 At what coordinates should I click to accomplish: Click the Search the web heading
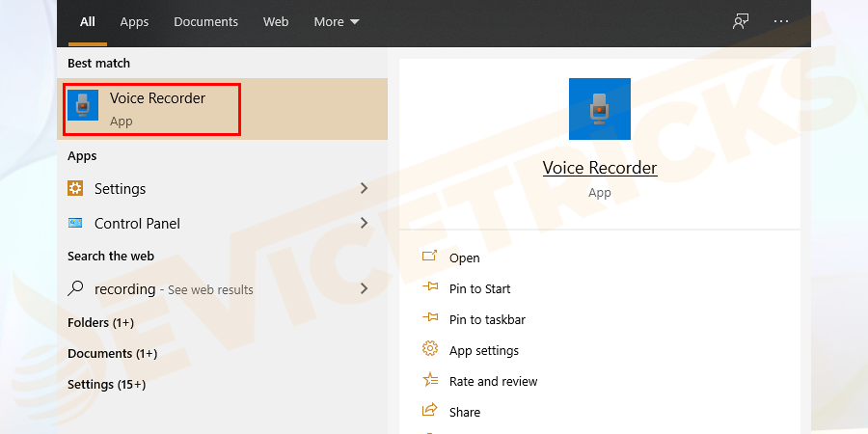pos(111,257)
